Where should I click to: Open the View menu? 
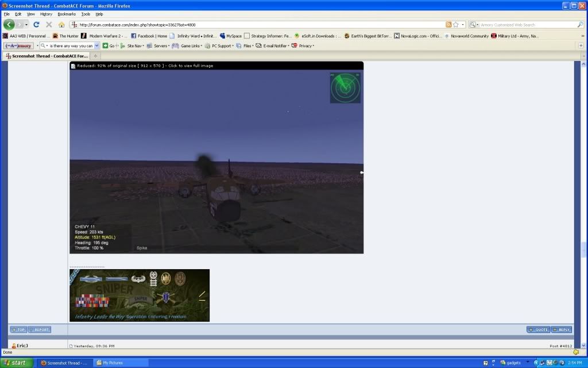point(31,14)
